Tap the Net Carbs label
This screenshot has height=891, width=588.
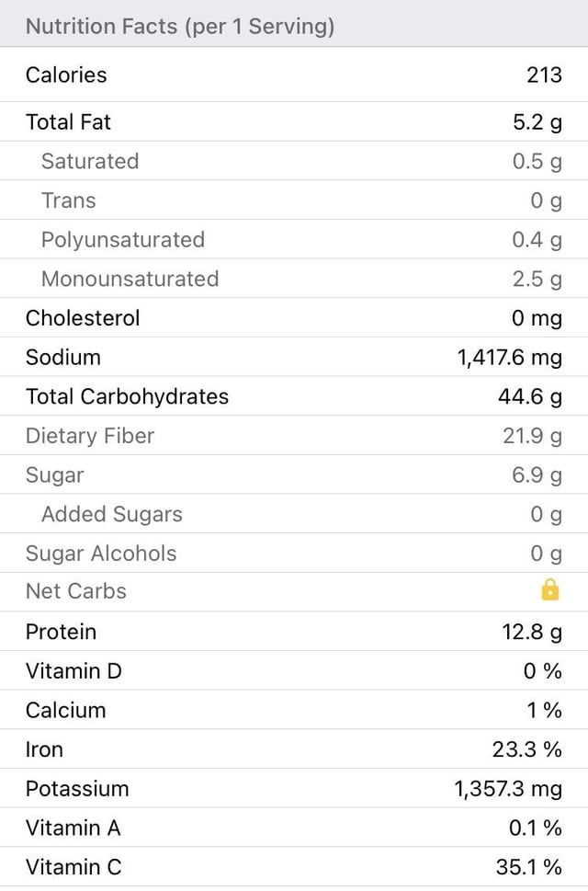pos(76,591)
